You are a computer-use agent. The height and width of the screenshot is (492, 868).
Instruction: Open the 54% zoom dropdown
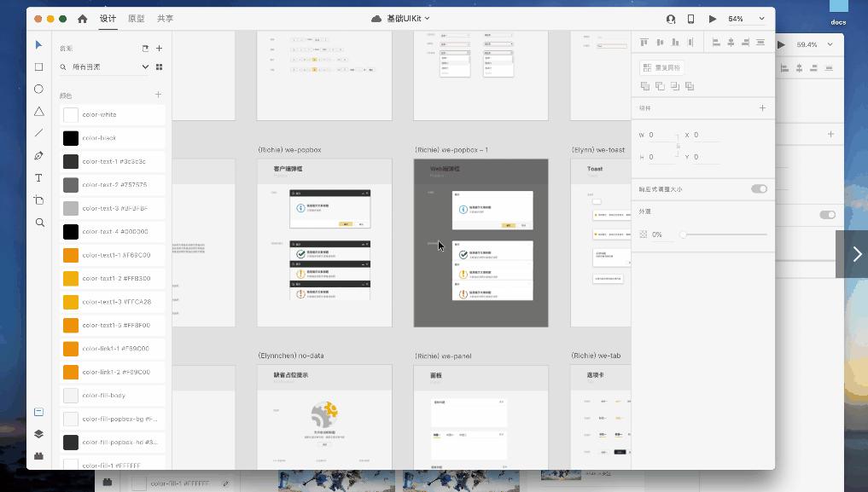click(x=761, y=19)
